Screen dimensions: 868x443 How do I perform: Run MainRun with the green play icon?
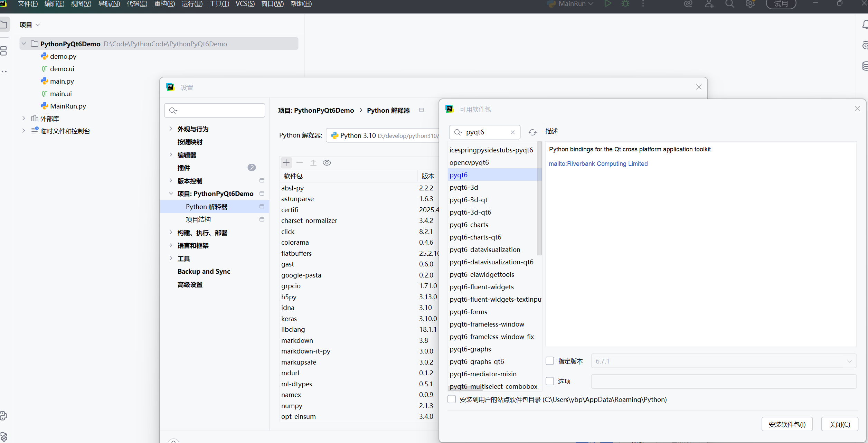607,4
